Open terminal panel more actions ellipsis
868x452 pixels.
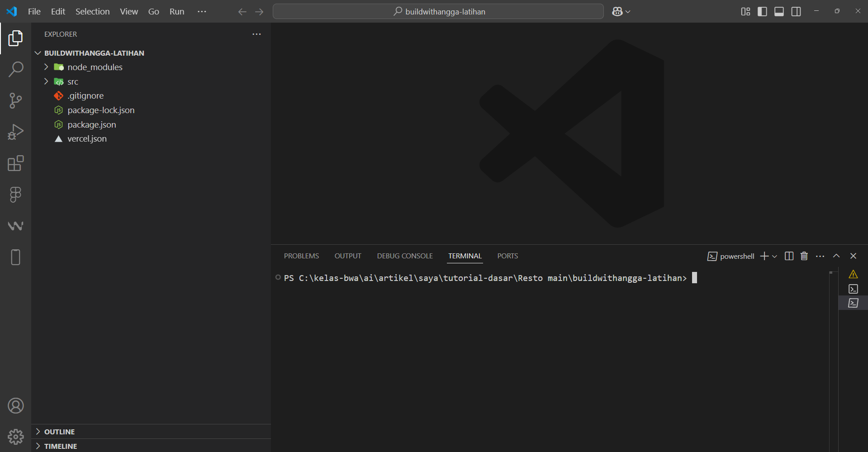pos(820,256)
